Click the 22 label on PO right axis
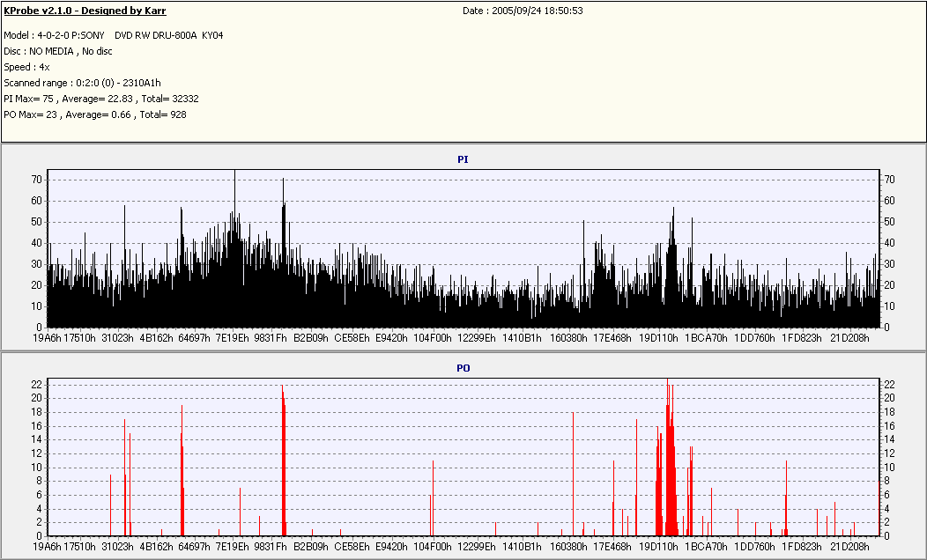 coord(889,385)
